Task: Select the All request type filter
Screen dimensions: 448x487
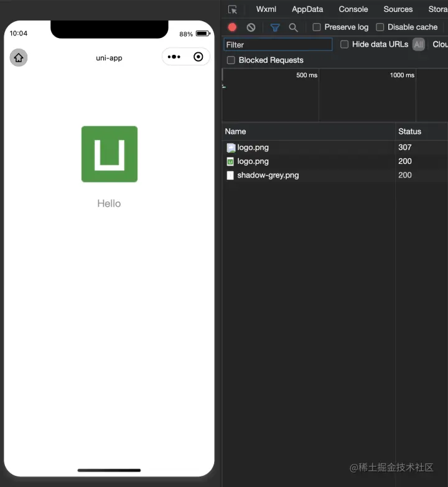Action: click(x=418, y=44)
